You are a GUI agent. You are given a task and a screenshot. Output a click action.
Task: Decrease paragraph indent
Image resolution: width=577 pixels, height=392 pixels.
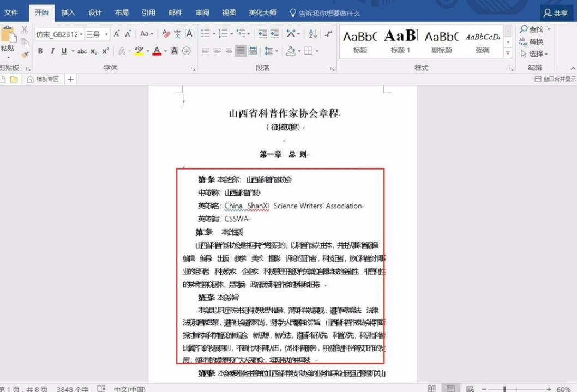[x=262, y=34]
